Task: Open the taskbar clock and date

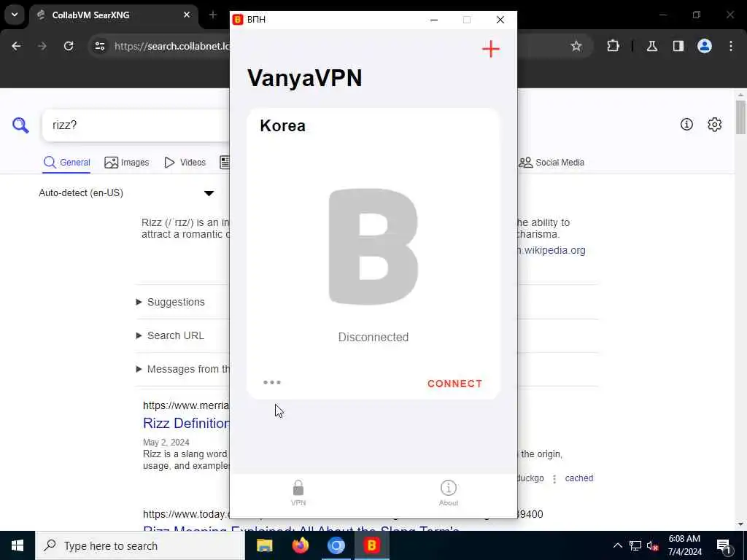Action: click(x=684, y=545)
